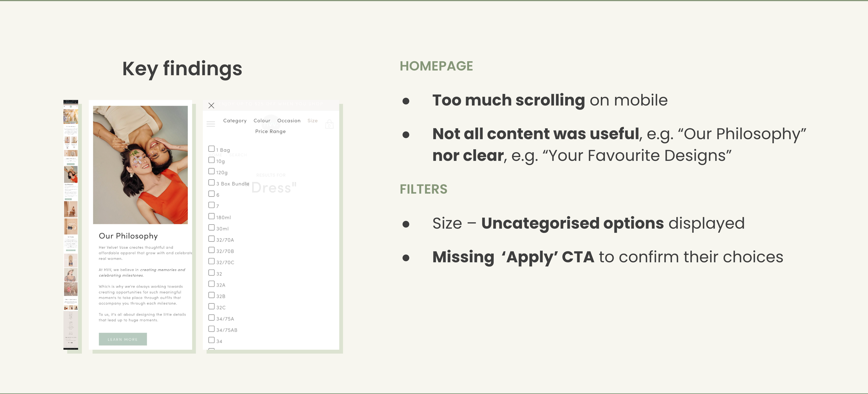
Task: Click the faded shopping bag icon
Action: (x=329, y=124)
